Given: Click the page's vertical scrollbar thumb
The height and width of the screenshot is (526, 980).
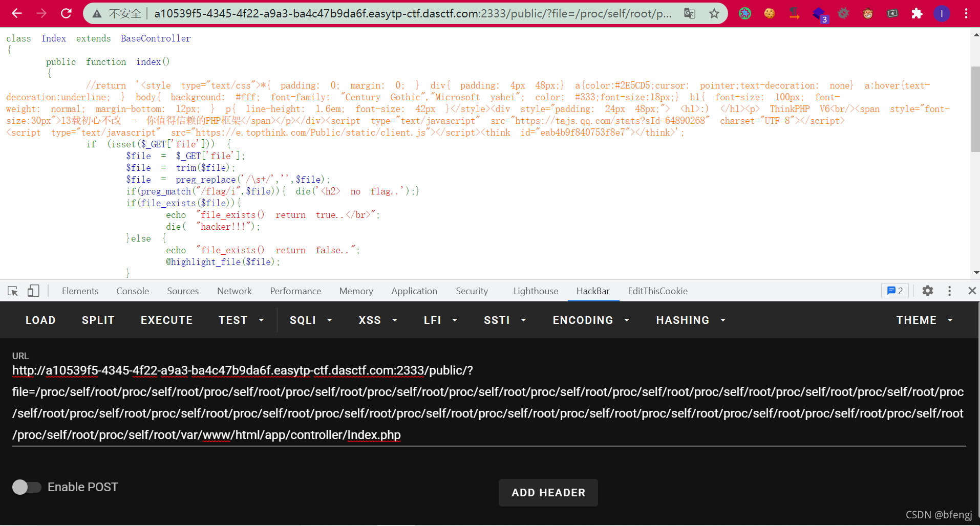Looking at the screenshot, I should click(x=975, y=109).
